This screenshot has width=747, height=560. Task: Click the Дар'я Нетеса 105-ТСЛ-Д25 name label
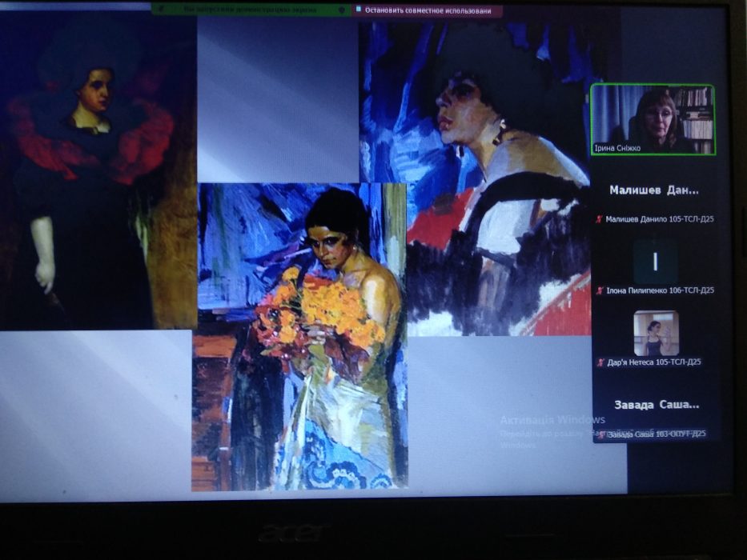coord(653,362)
